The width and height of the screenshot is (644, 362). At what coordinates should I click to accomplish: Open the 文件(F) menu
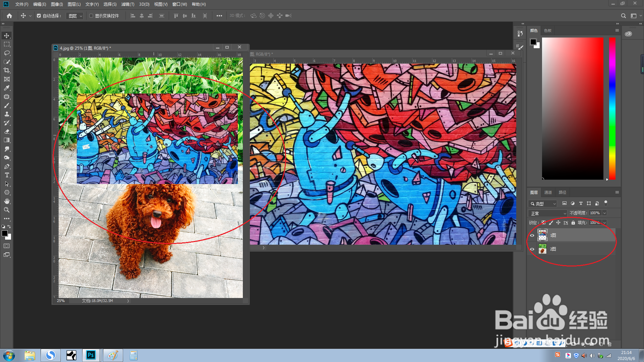coord(21,4)
